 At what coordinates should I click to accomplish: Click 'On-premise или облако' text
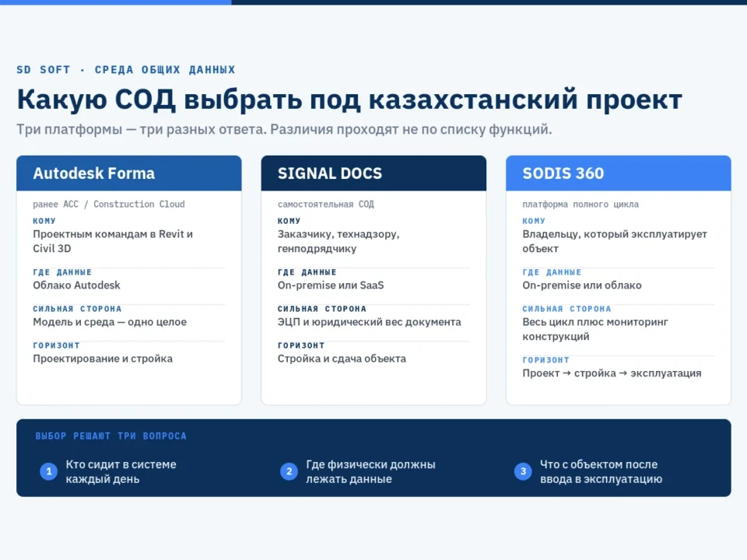pyautogui.click(x=582, y=285)
